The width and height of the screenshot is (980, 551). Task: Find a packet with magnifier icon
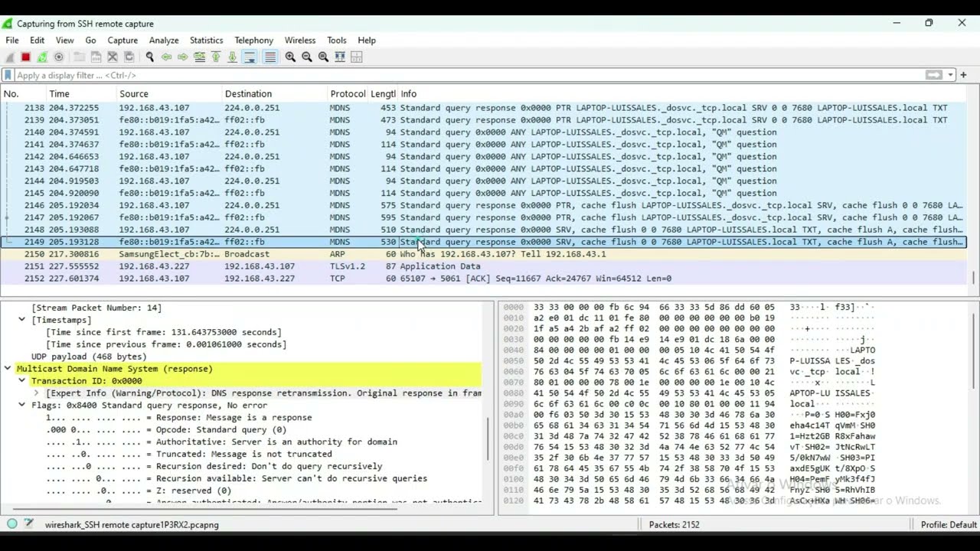149,57
